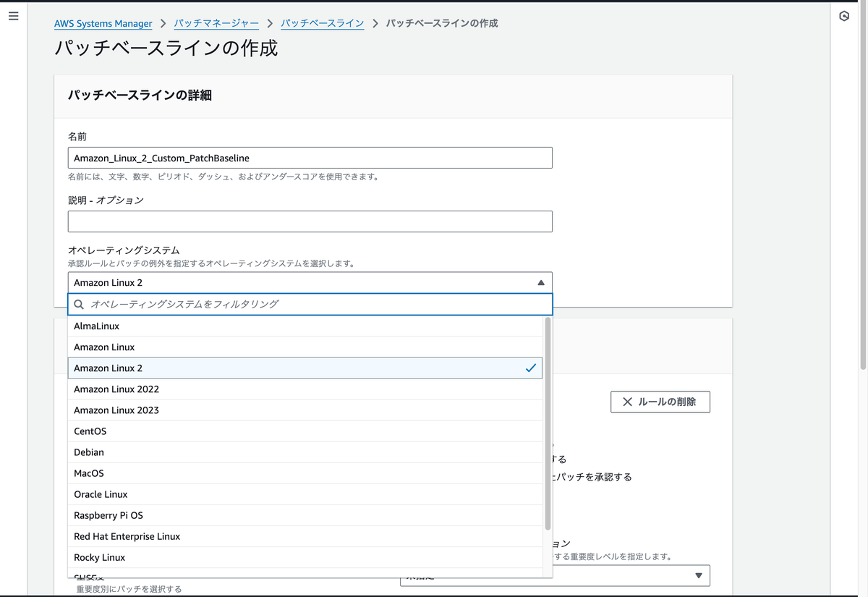Choose Amazon Linux 2023
This screenshot has width=868, height=597.
[305, 410]
